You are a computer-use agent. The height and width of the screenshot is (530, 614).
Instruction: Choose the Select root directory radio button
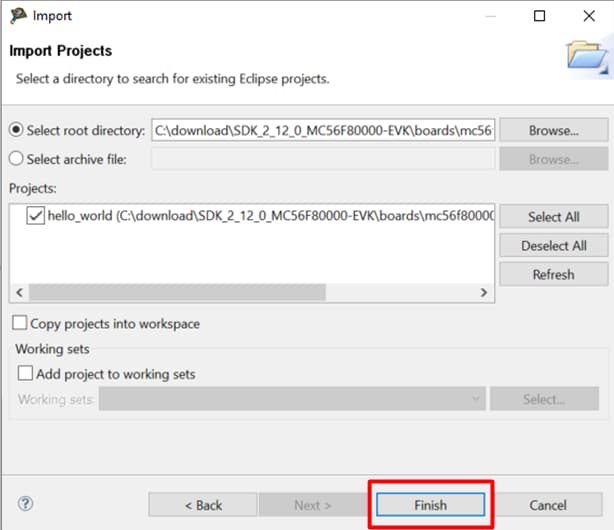17,130
